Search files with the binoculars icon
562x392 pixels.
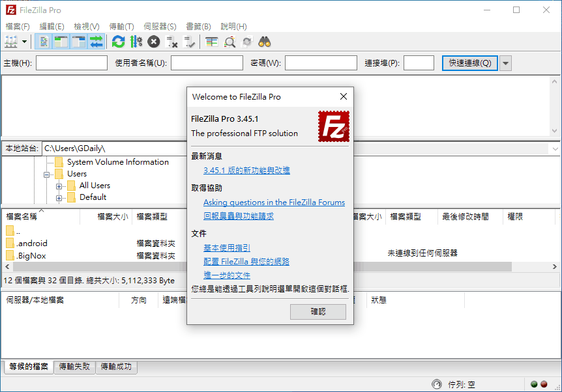tap(265, 42)
